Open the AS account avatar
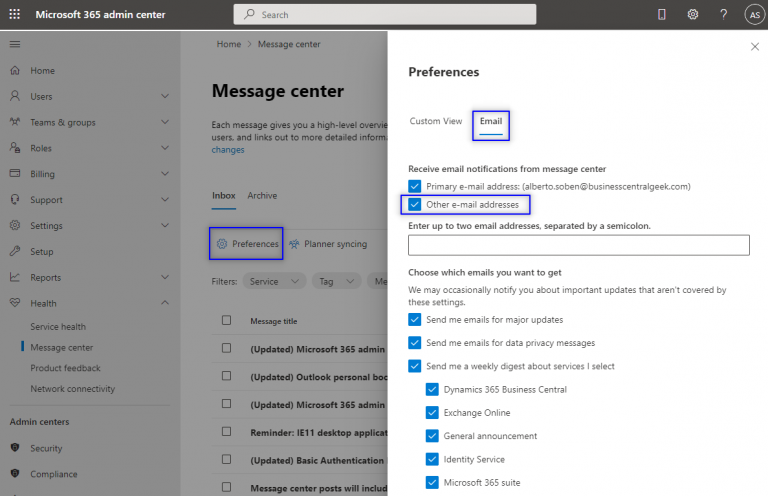Image resolution: width=768 pixels, height=496 pixels. [x=755, y=15]
